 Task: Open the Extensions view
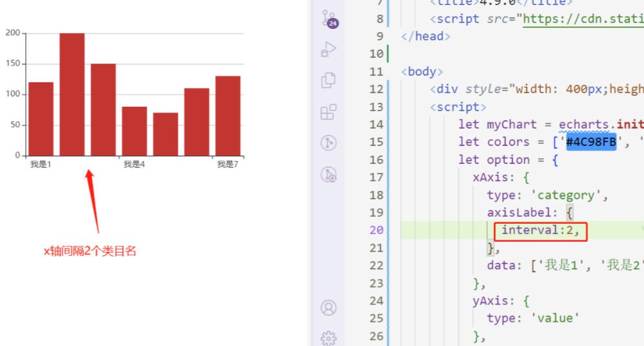328,111
